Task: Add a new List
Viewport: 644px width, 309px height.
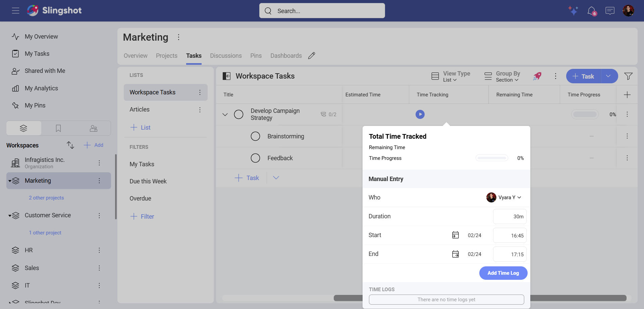Action: click(140, 127)
